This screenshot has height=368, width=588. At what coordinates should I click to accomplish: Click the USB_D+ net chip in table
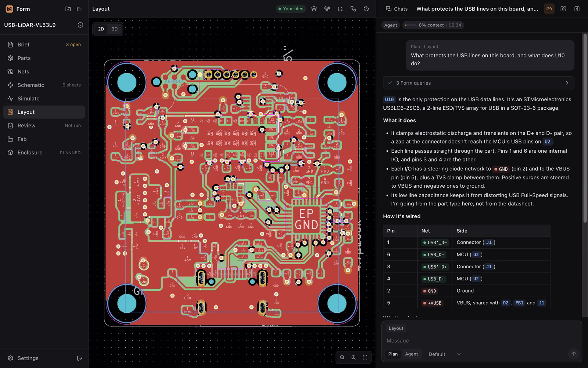click(435, 279)
